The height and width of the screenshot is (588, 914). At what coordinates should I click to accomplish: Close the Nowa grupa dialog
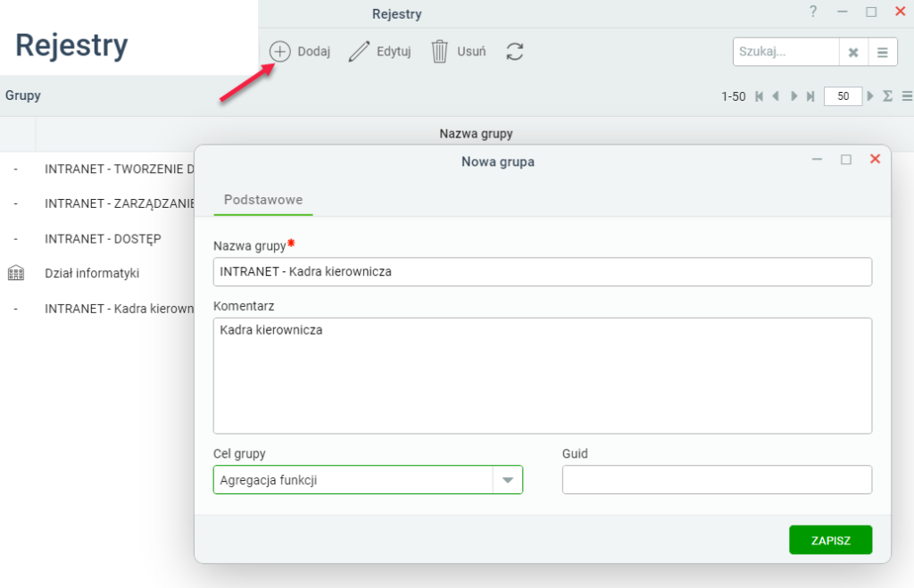pyautogui.click(x=875, y=159)
